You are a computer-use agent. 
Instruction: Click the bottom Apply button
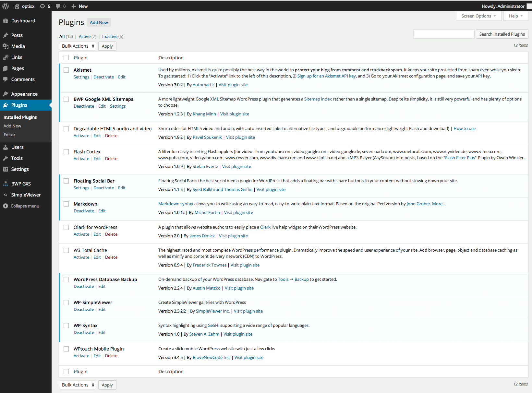click(x=107, y=385)
